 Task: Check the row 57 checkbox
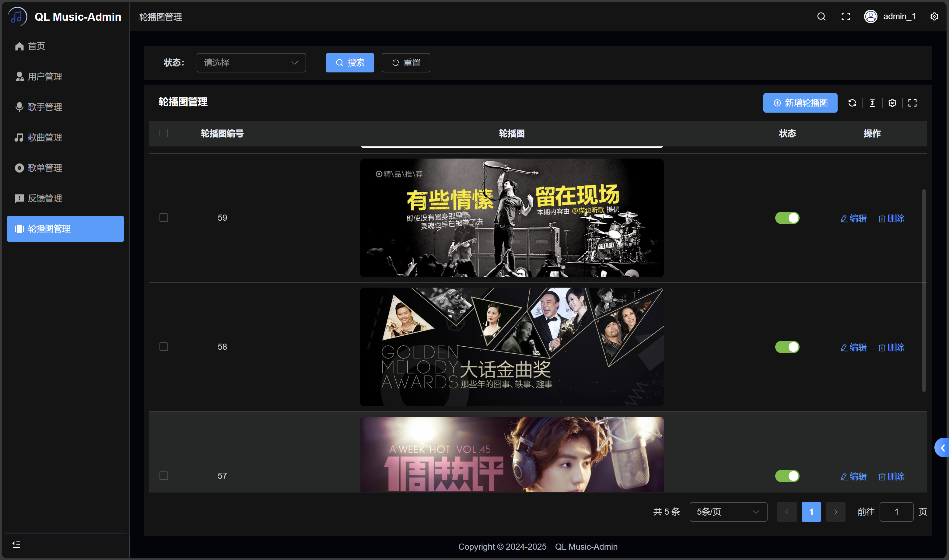(x=163, y=476)
